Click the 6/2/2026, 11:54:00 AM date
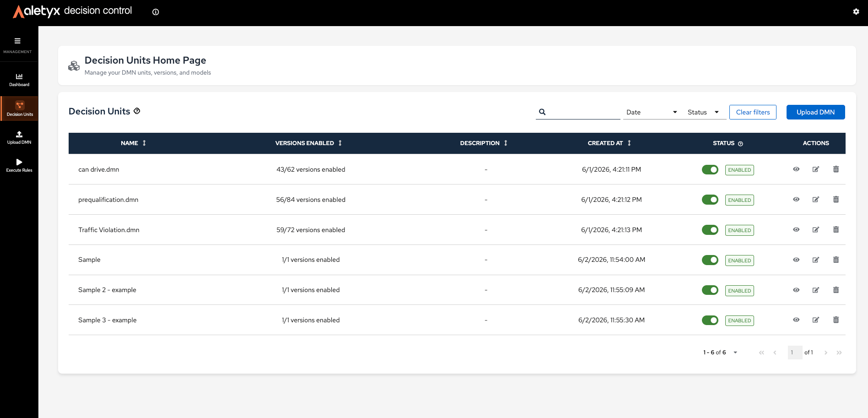The height and width of the screenshot is (418, 868). pyautogui.click(x=611, y=260)
